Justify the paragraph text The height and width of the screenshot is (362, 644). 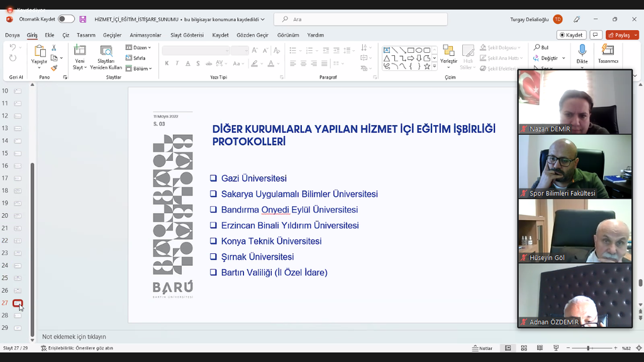[325, 63]
